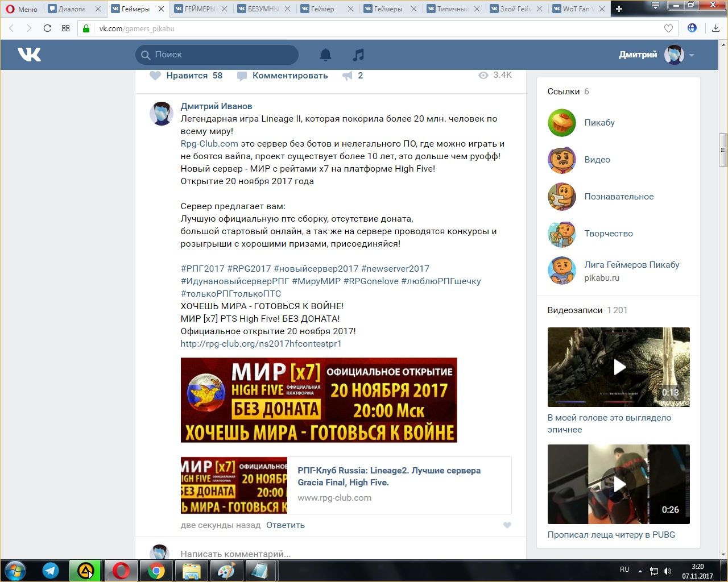Image resolution: width=728 pixels, height=582 pixels.
Task: Open the rpg-club.org/ns2017hfcontestpr1 link
Action: [261, 344]
